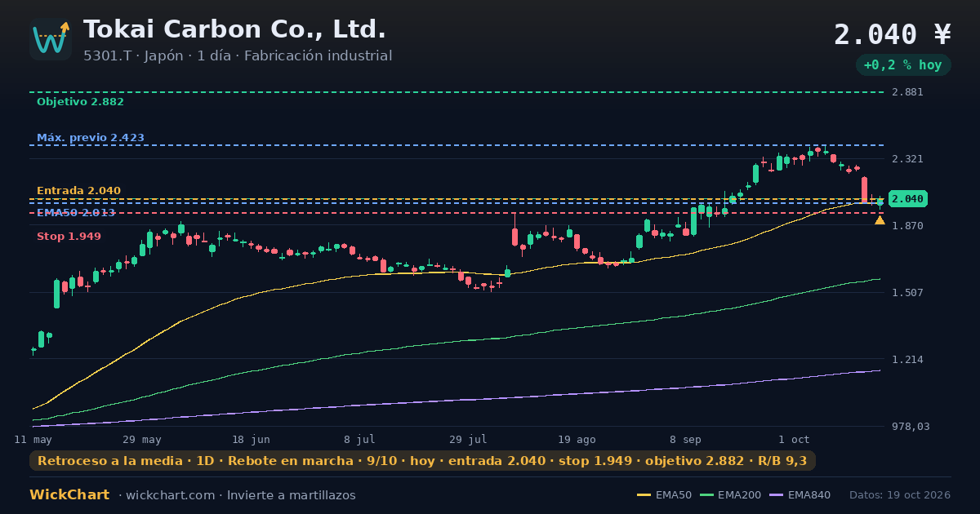Click the 2.881 price axis value

tap(907, 92)
